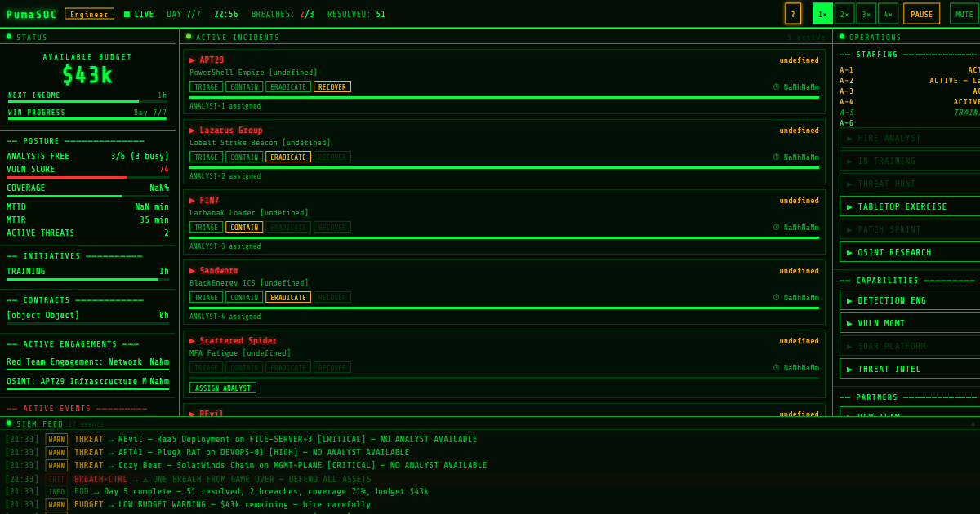
Task: Click the Engineer difficulty badge
Action: (89, 14)
